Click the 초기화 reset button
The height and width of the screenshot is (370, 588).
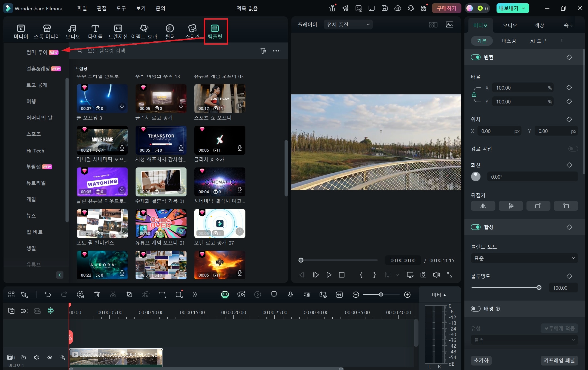481,360
